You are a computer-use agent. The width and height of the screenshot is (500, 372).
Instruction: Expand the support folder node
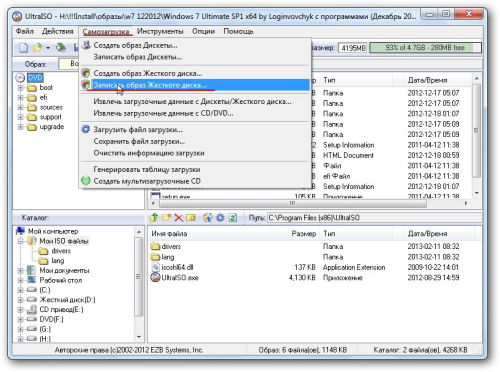(x=20, y=117)
